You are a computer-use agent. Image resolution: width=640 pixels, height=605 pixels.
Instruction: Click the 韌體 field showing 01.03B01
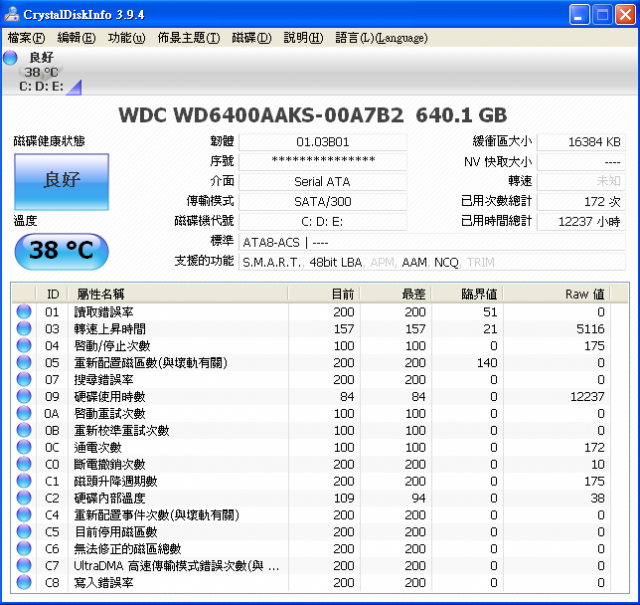(x=323, y=142)
